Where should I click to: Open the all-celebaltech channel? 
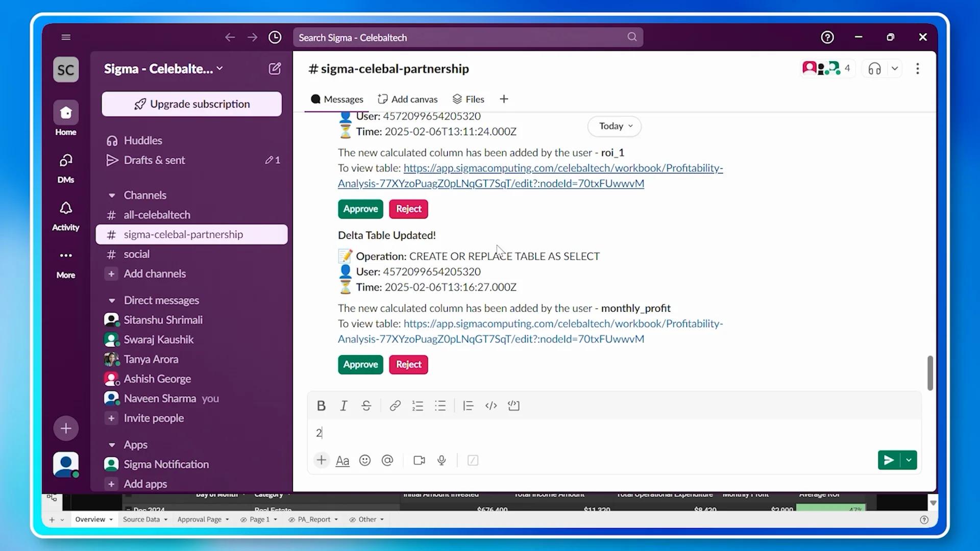(x=191, y=215)
